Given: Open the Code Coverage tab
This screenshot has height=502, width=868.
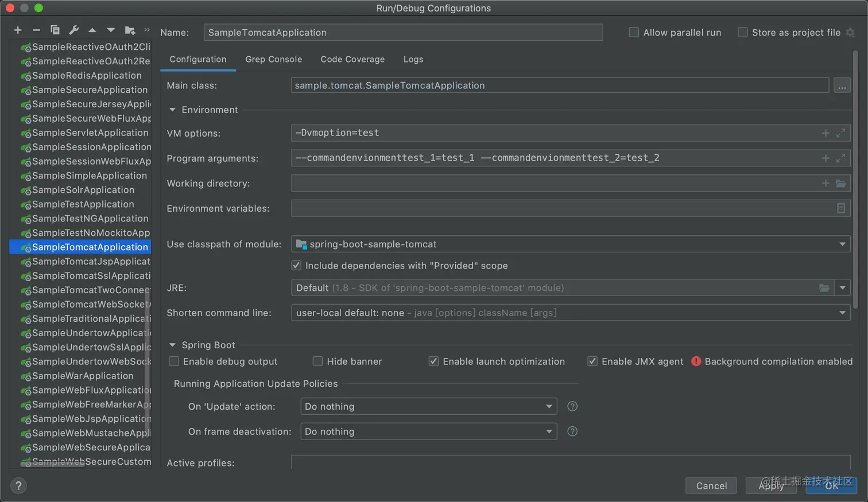Looking at the screenshot, I should [352, 60].
